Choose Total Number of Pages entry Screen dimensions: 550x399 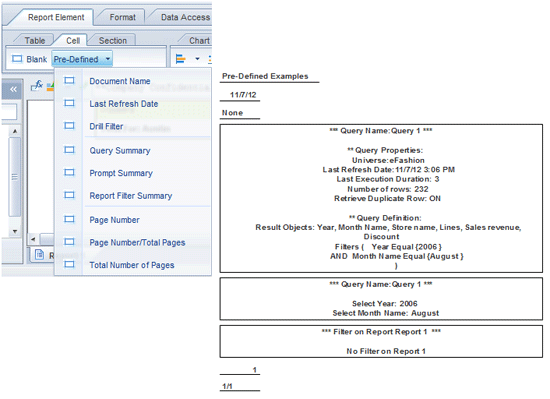[132, 265]
